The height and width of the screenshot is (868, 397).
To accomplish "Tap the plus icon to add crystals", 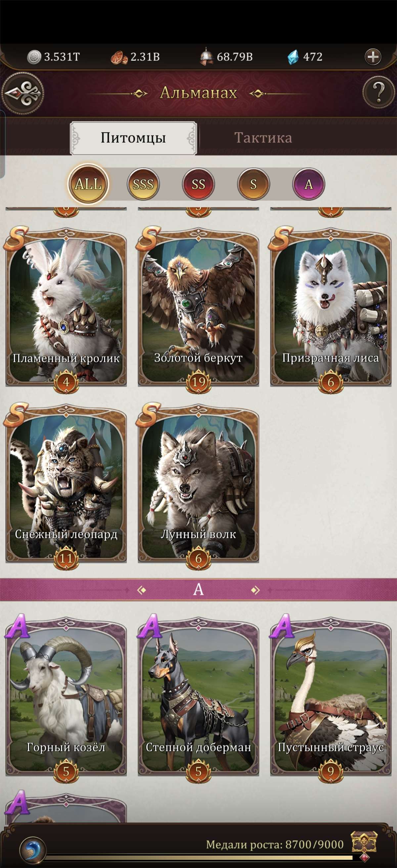I will point(373,57).
